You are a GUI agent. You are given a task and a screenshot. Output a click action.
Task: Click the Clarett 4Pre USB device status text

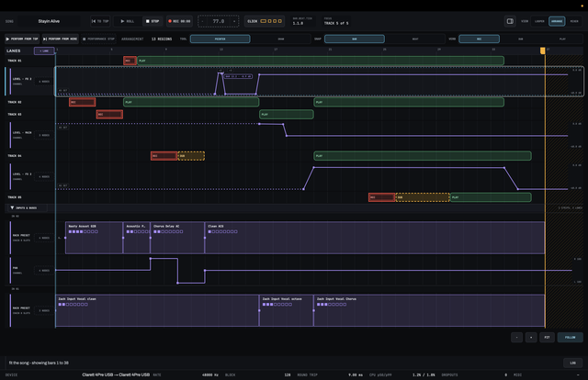pyautogui.click(x=116, y=374)
